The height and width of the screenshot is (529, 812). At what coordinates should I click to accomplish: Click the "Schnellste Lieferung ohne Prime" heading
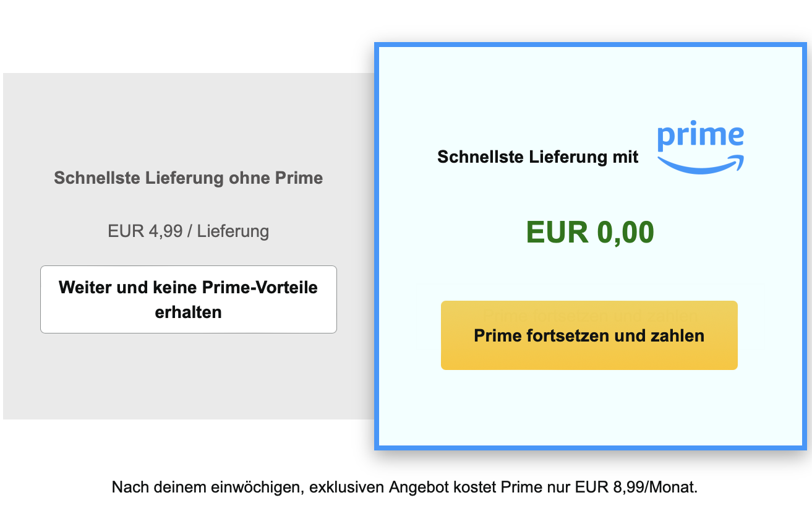click(x=189, y=178)
